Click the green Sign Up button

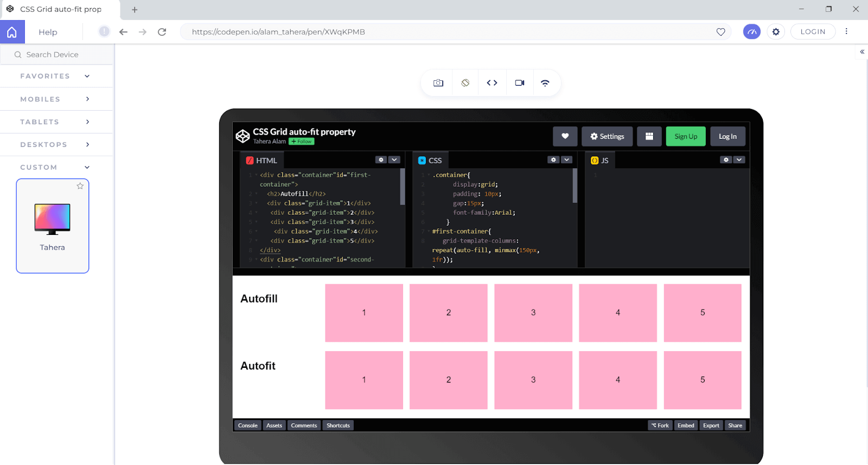pos(686,136)
